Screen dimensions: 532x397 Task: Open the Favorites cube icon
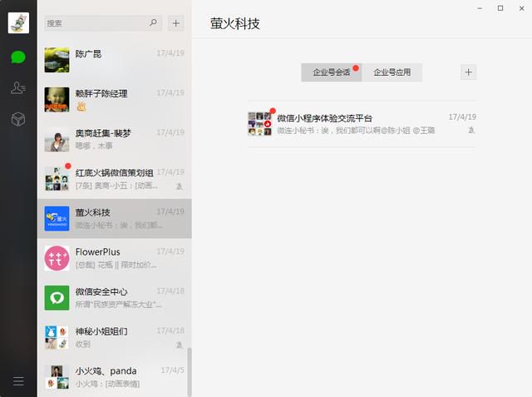click(x=18, y=119)
